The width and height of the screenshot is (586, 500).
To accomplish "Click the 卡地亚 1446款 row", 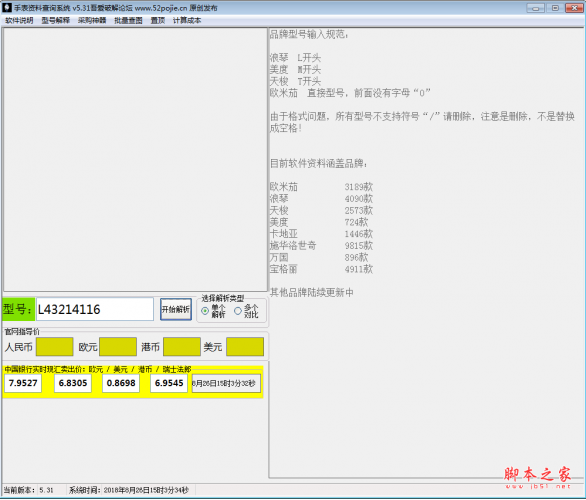I will [321, 234].
